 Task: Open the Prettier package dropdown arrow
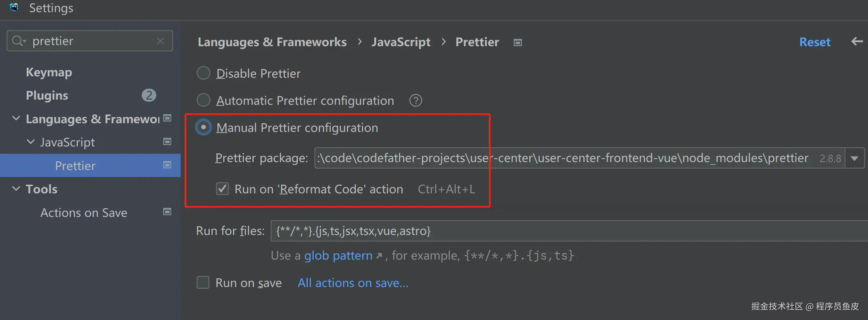854,158
